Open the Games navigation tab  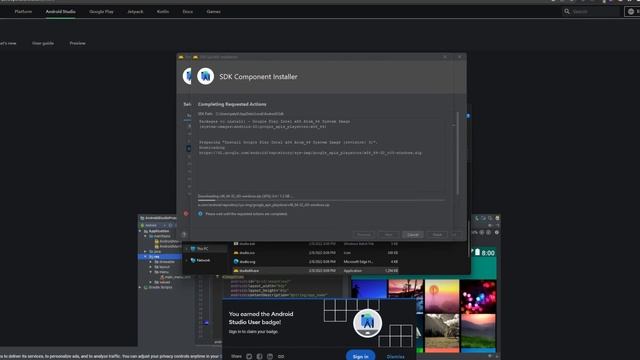(x=213, y=11)
